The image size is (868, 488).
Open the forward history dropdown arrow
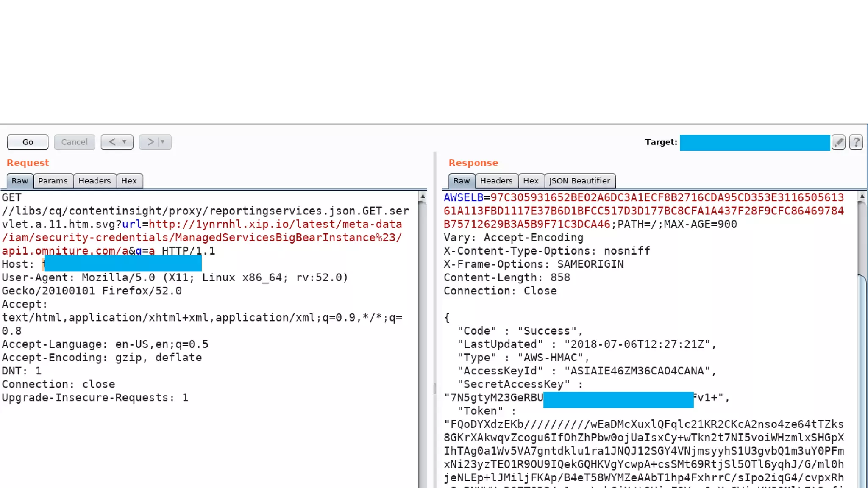[163, 142]
